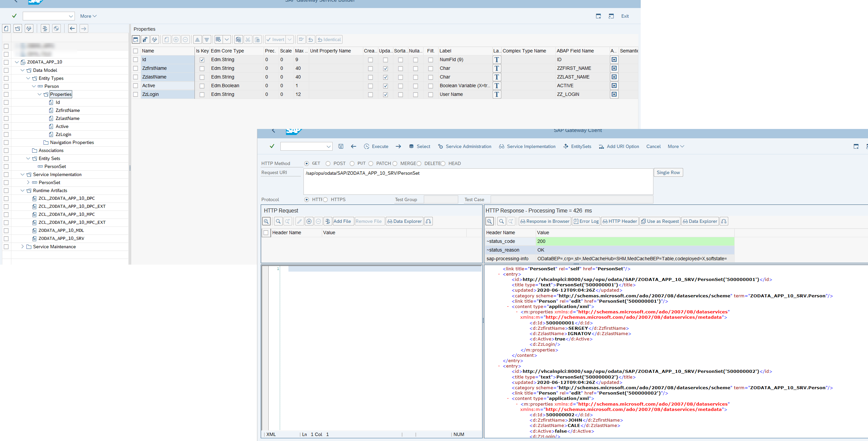Open the More menu in Service Builder
This screenshot has width=868, height=441.
(88, 16)
